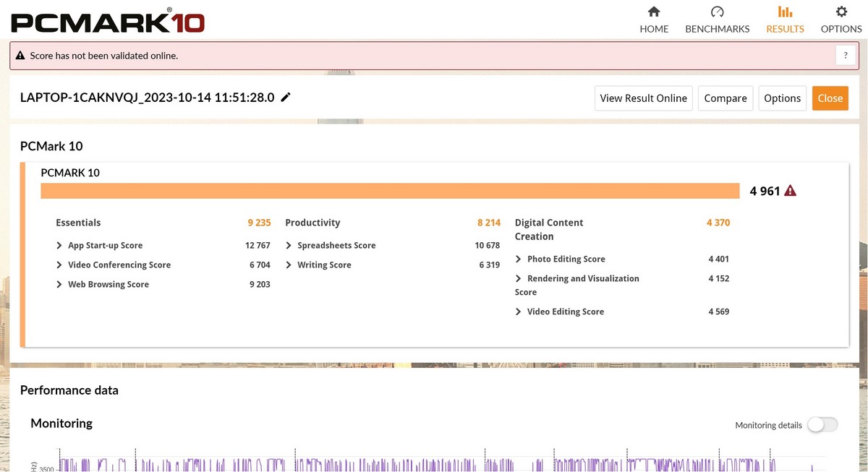
Task: Click the Benchmarks gauge icon
Action: [x=717, y=12]
